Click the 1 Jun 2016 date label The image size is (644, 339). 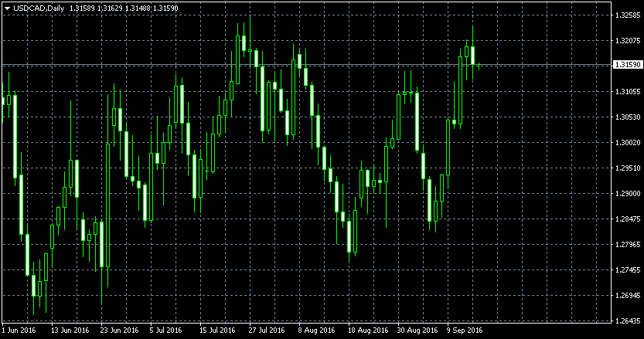click(x=19, y=330)
